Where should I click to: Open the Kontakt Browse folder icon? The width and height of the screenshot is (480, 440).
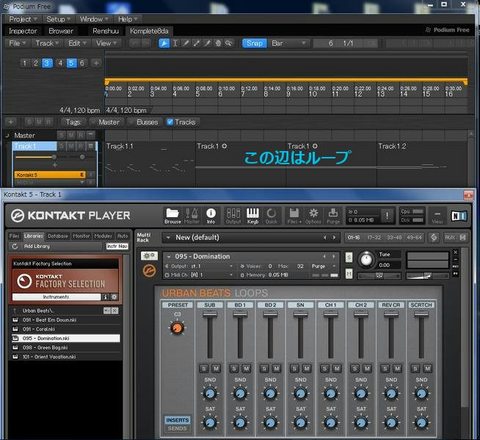172,216
